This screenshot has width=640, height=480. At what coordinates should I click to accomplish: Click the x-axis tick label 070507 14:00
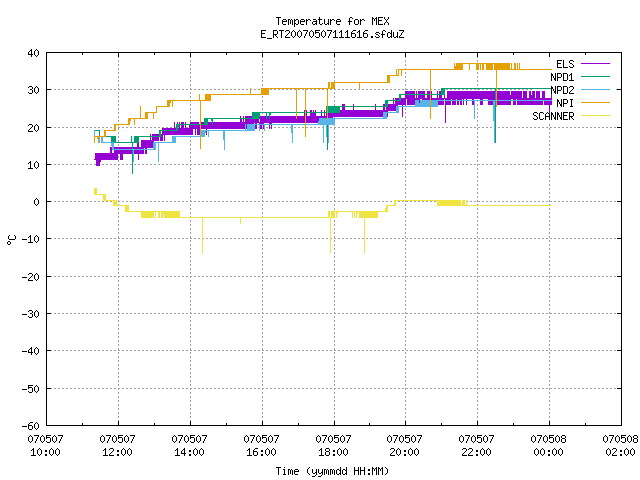(x=189, y=446)
